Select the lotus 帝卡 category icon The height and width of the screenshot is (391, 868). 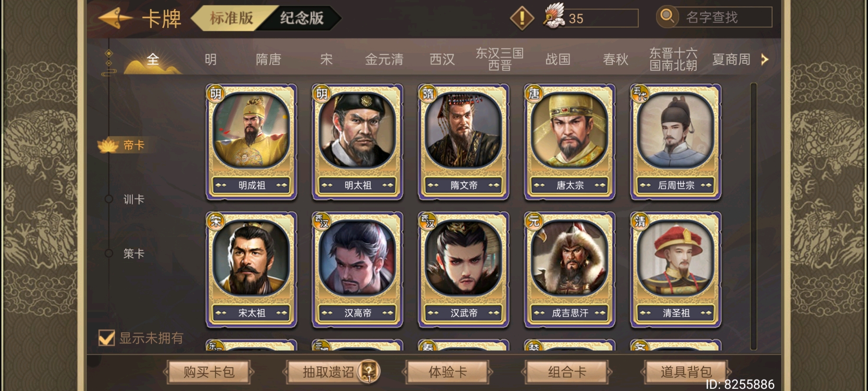tap(108, 146)
